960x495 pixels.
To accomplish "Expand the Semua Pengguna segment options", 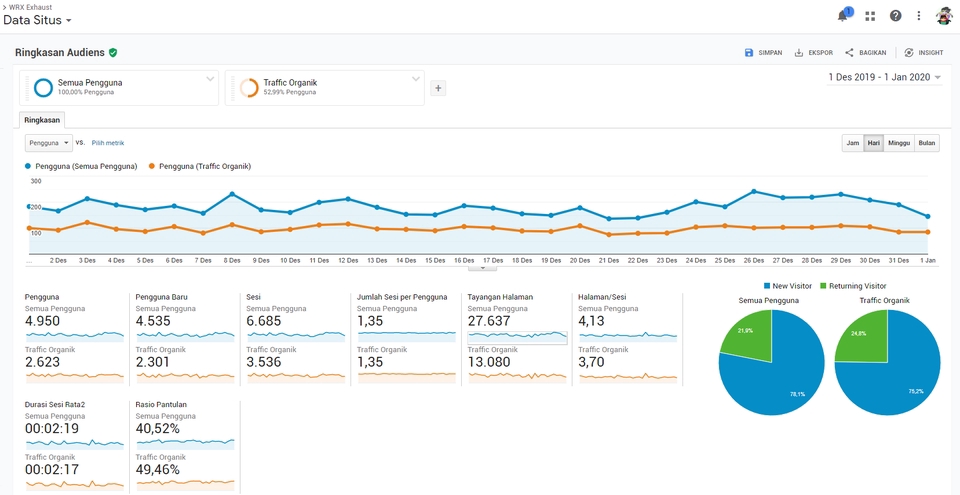I will coord(210,79).
